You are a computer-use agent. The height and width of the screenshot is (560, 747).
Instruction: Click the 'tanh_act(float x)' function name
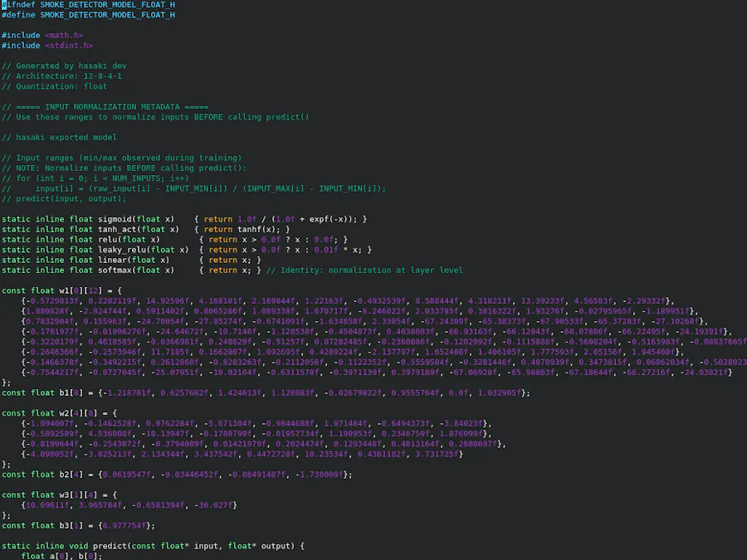[x=139, y=230]
